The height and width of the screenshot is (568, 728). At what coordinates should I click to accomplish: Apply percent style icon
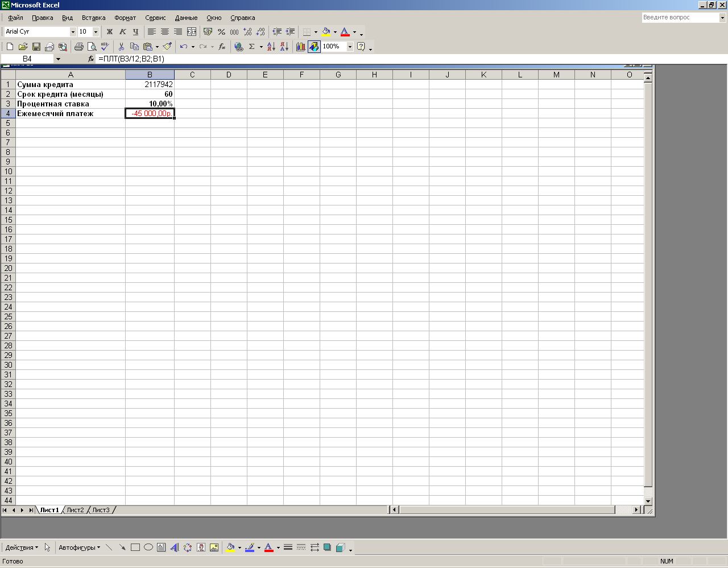point(221,32)
